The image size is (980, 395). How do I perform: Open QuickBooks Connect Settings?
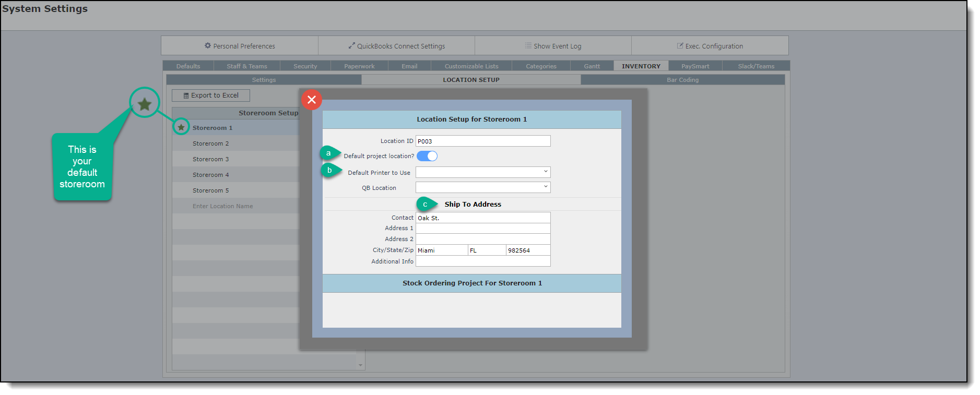396,46
